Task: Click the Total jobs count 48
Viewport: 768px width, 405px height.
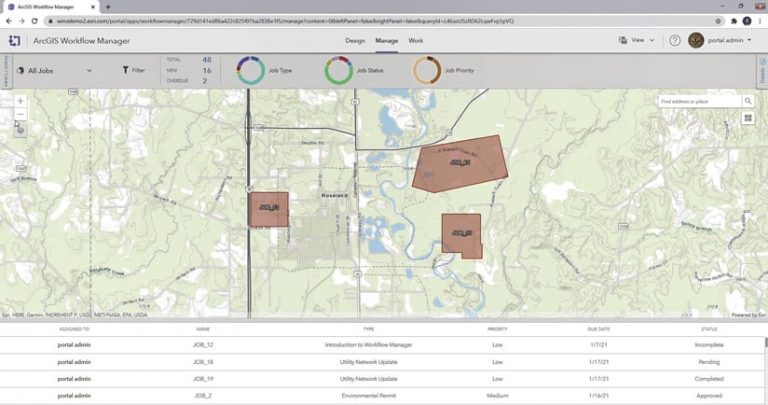Action: 207,60
